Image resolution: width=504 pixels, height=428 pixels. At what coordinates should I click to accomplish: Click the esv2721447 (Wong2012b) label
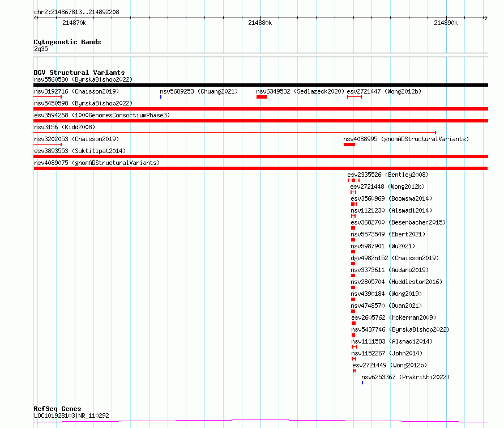point(384,91)
